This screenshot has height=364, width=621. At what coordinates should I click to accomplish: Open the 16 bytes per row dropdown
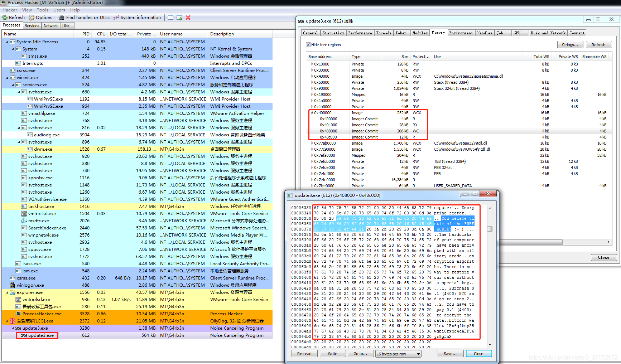click(x=398, y=354)
